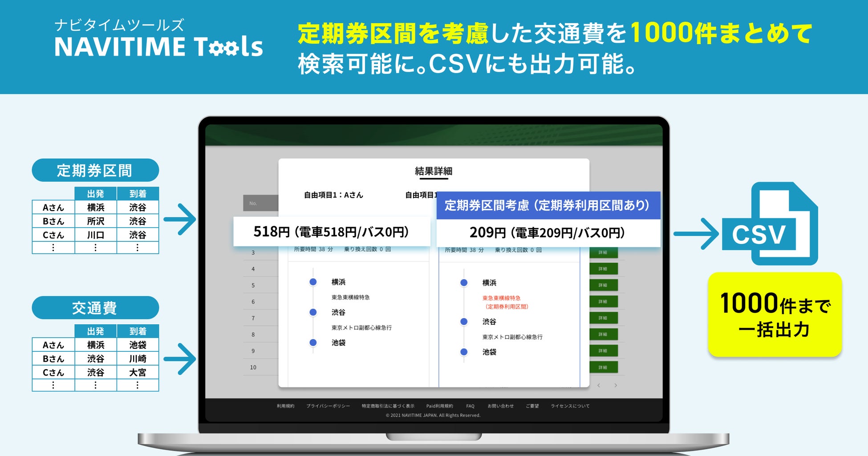Click the 池袋 cell in the 交通費 table
This screenshot has width=868, height=456.
(138, 345)
